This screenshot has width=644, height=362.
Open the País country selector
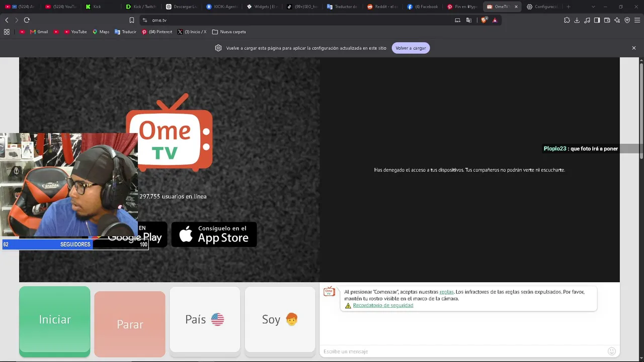tap(205, 319)
